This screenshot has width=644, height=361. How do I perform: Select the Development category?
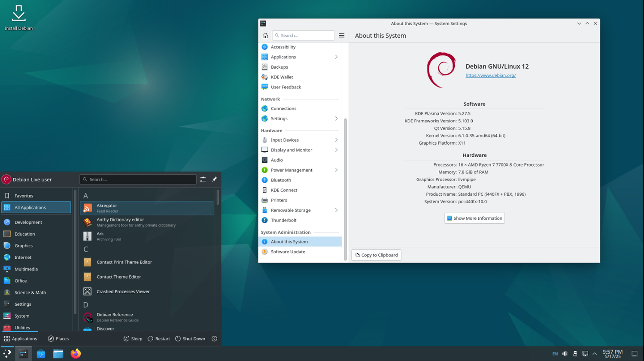click(x=36, y=222)
